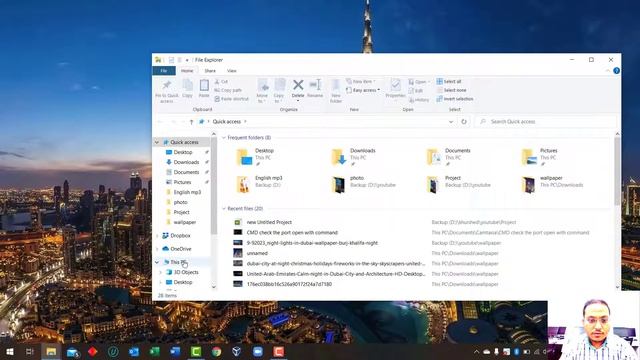Viewport: 640px width, 360px height.
Task: Collapse the Quick access tree node
Action: (157, 142)
